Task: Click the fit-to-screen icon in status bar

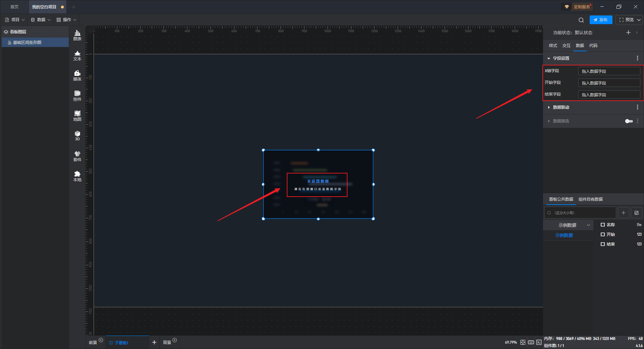Action: click(x=523, y=342)
